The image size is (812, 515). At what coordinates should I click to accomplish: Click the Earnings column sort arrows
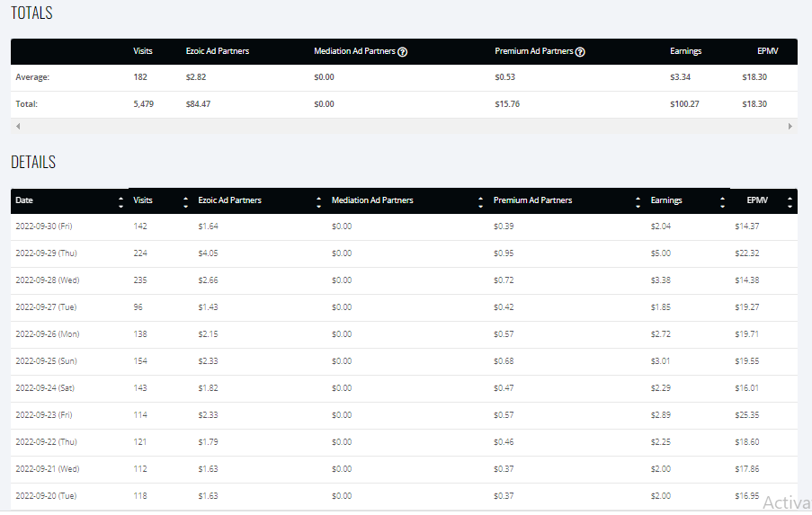(722, 202)
